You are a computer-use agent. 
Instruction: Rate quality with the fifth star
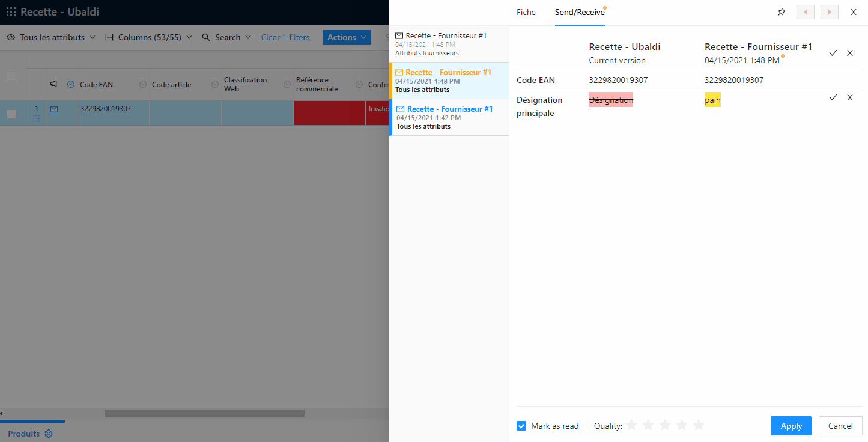[x=698, y=425]
